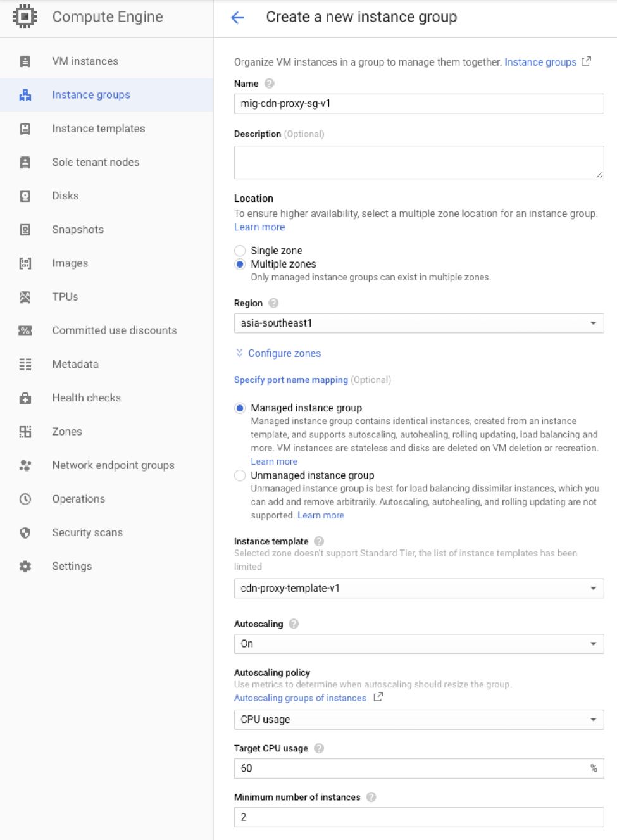Select the Single zone radio button
The height and width of the screenshot is (840, 617).
pos(240,251)
